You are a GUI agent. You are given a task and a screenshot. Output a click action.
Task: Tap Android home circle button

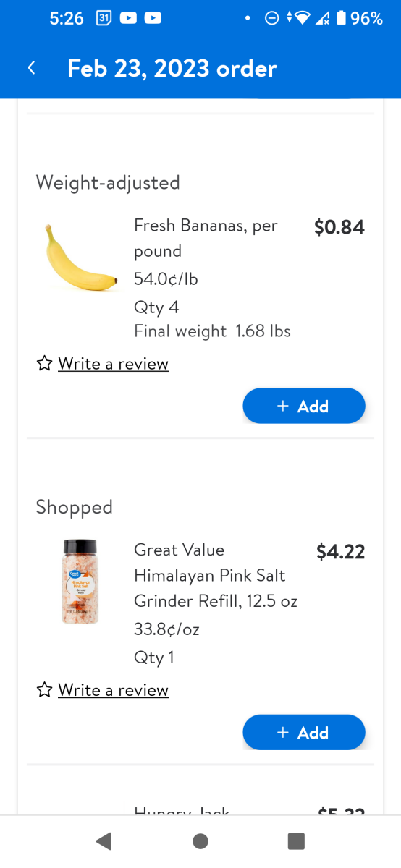point(200,841)
